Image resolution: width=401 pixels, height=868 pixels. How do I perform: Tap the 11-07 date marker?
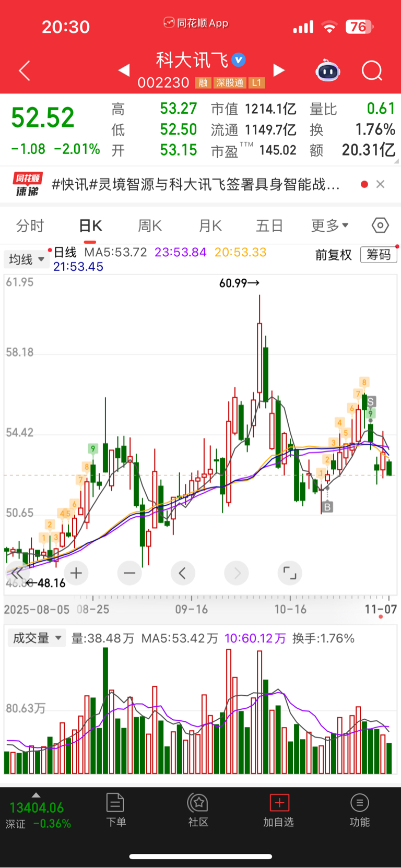[381, 609]
